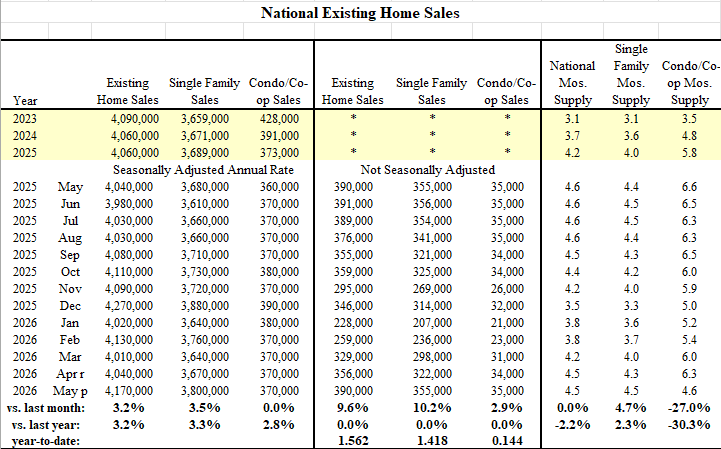Select the May p month label for 2026
This screenshot has height=449, width=721.
tap(70, 391)
